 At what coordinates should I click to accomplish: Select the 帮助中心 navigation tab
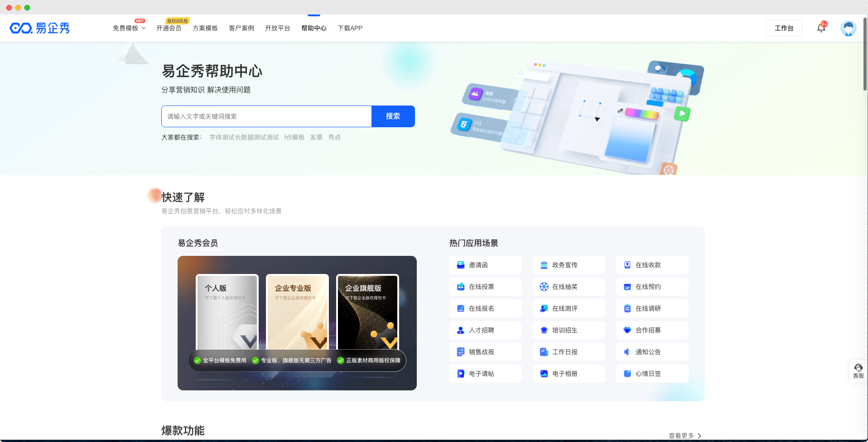click(x=314, y=28)
